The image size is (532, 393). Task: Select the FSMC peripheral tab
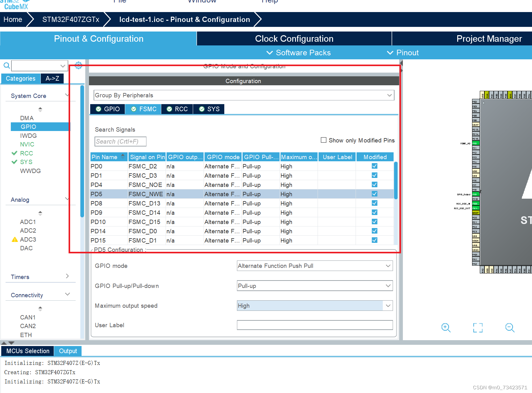click(x=143, y=109)
